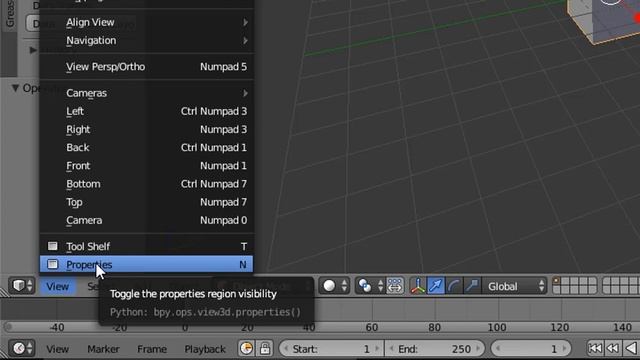This screenshot has width=640, height=360.
Task: Open the Marker menu
Action: coord(103,349)
